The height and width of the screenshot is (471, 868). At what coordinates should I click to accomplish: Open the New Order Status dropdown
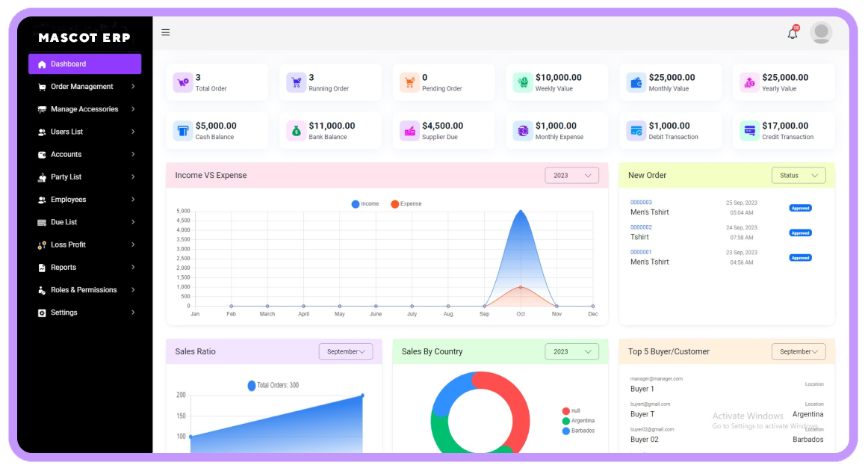pos(798,176)
